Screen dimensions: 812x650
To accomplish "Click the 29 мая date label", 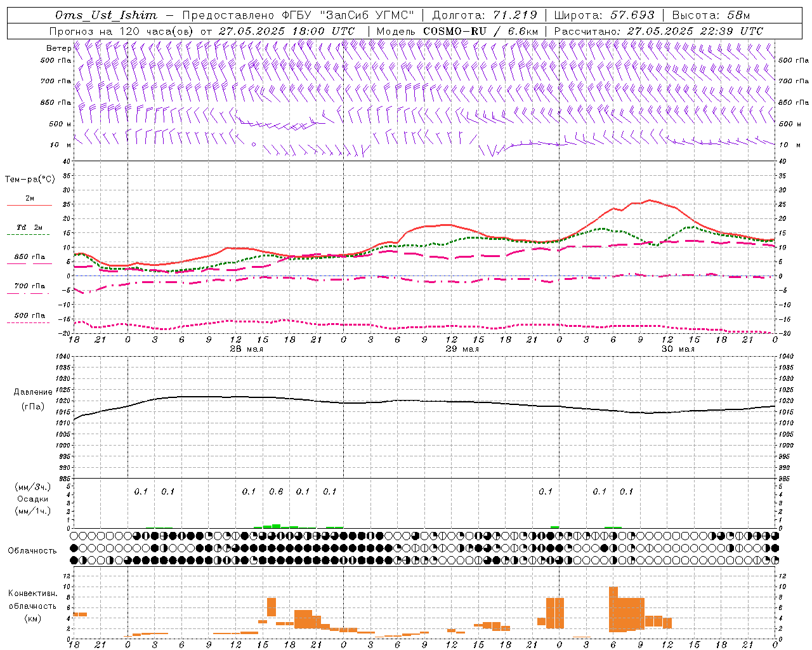I will [462, 349].
